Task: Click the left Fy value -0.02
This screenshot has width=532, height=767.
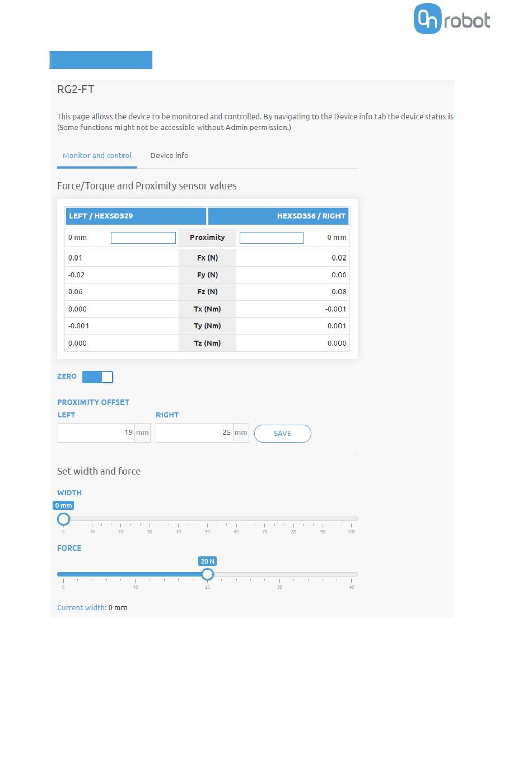Action: pos(77,275)
